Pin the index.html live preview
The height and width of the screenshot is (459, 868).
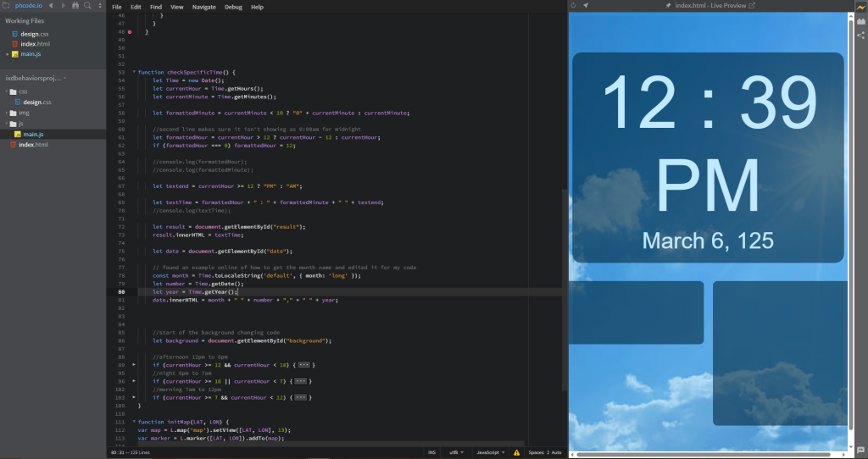(x=669, y=6)
